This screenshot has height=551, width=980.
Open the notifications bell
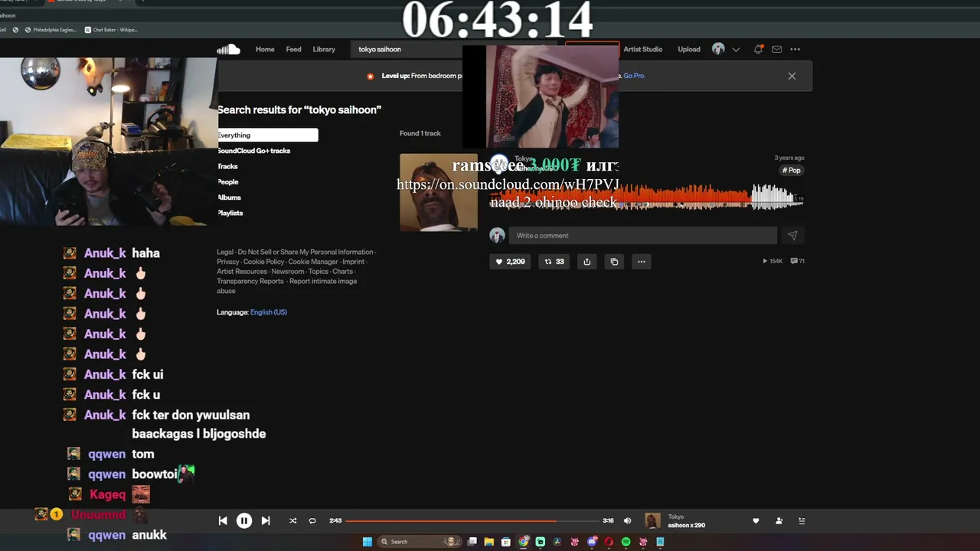click(758, 49)
